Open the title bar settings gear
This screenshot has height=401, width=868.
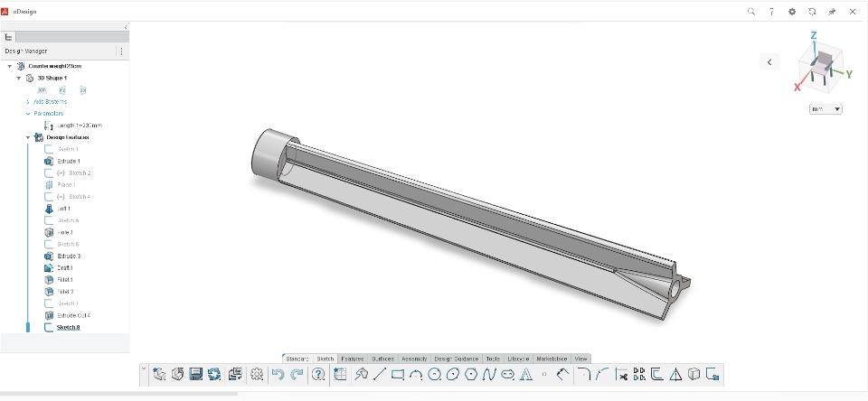tap(792, 11)
